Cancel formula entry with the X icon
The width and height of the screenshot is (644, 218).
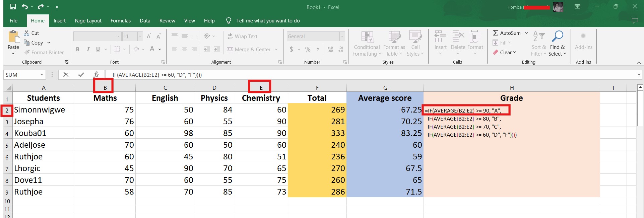[66, 75]
